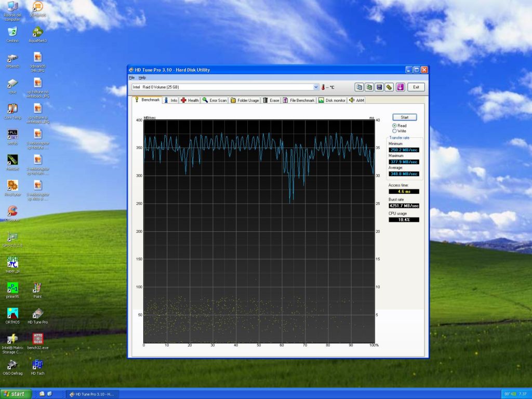Click the access time value 4.6 ms
The image size is (532, 399).
point(404,191)
